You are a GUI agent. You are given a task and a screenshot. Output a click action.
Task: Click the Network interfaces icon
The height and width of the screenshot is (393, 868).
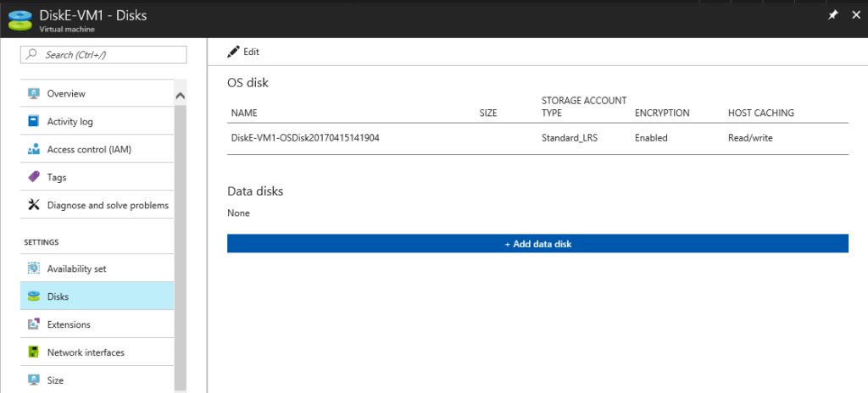click(x=33, y=352)
